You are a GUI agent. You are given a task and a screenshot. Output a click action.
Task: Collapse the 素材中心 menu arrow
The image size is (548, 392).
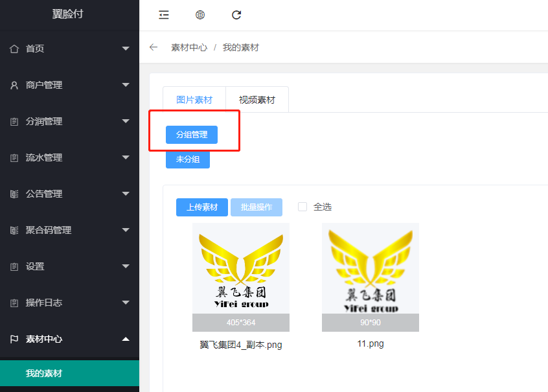[x=126, y=339]
